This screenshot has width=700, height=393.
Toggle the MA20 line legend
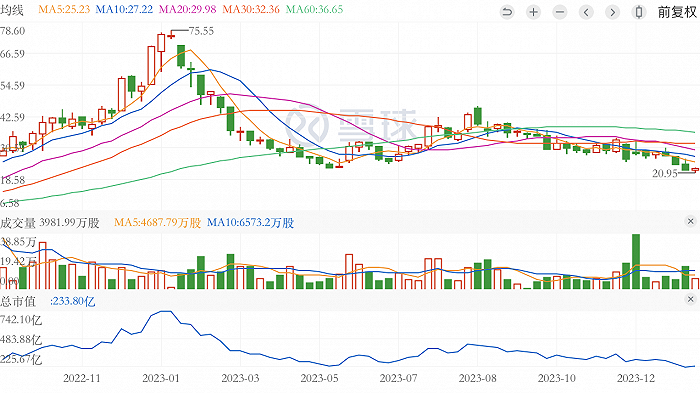tap(188, 9)
